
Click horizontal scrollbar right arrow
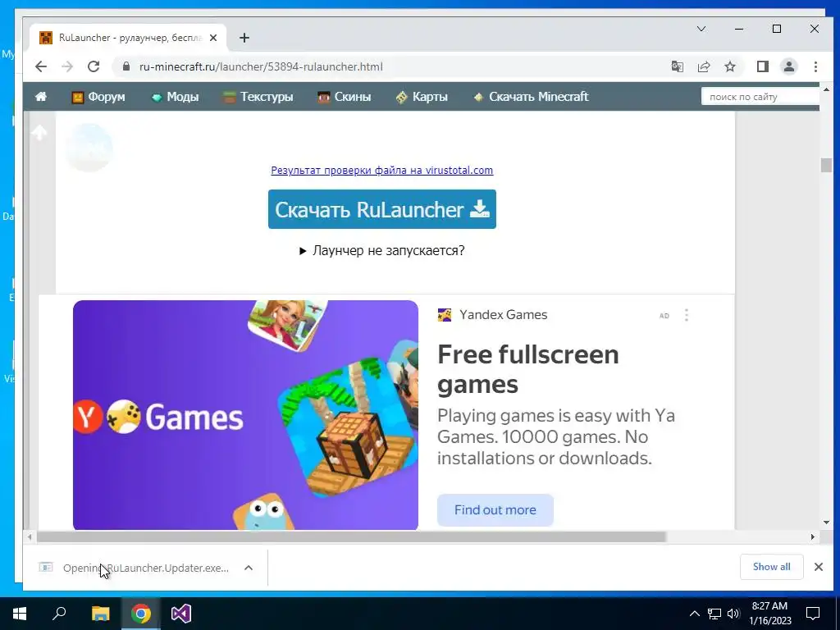[813, 536]
